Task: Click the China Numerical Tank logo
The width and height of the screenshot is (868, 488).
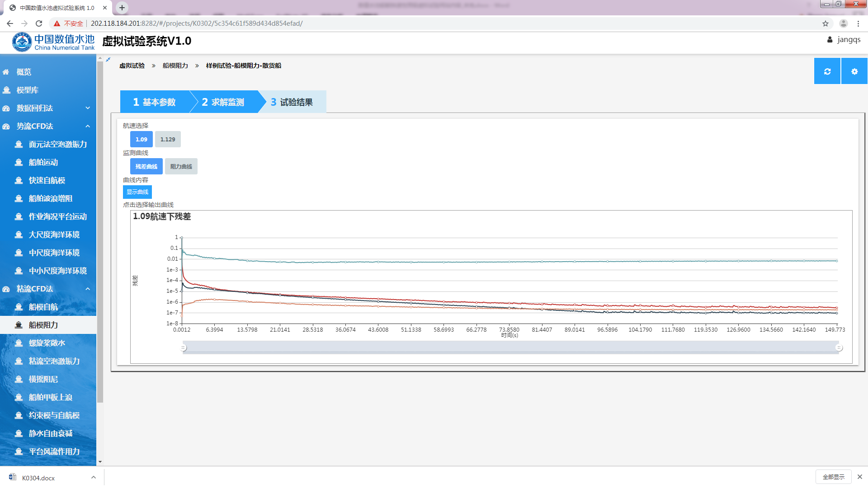Action: (x=53, y=42)
